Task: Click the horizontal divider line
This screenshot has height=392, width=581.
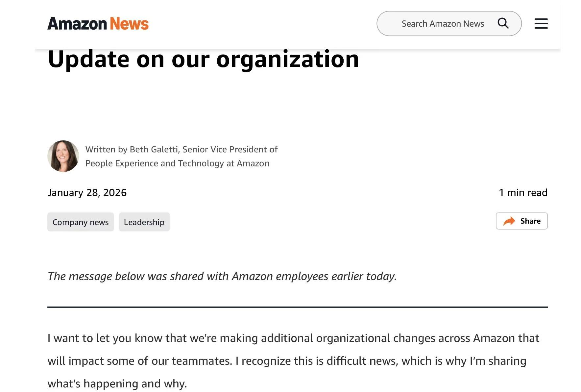Action: coord(297,307)
